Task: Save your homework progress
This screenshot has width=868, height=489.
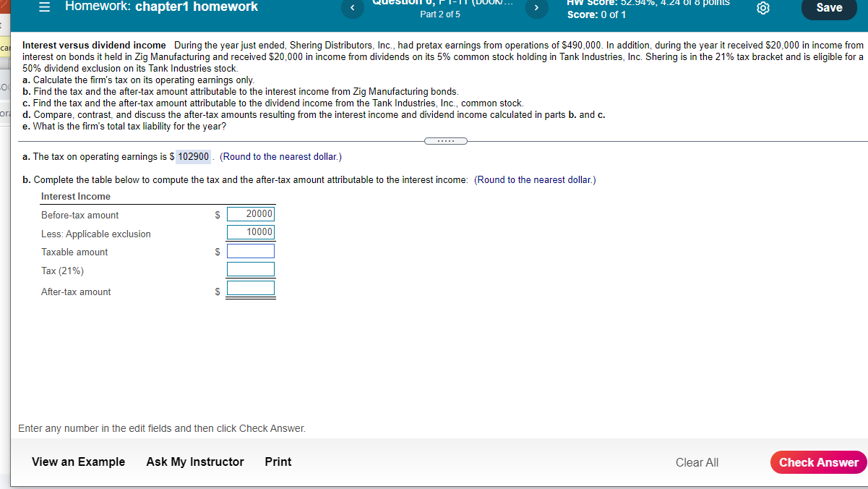Action: click(828, 8)
